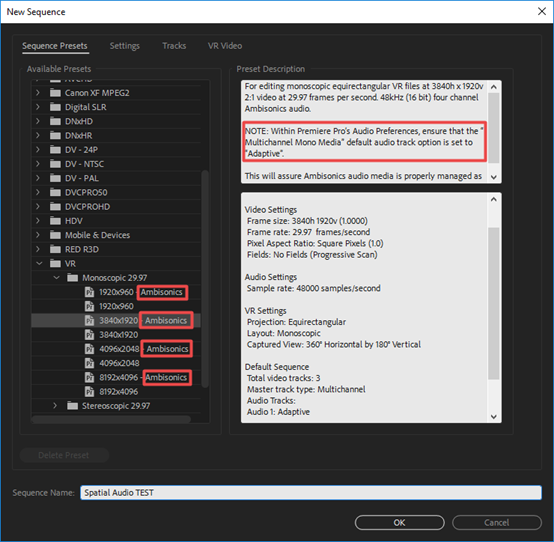Click preset icon for plain 8192x4096
The image size is (554, 542).
coord(89,391)
